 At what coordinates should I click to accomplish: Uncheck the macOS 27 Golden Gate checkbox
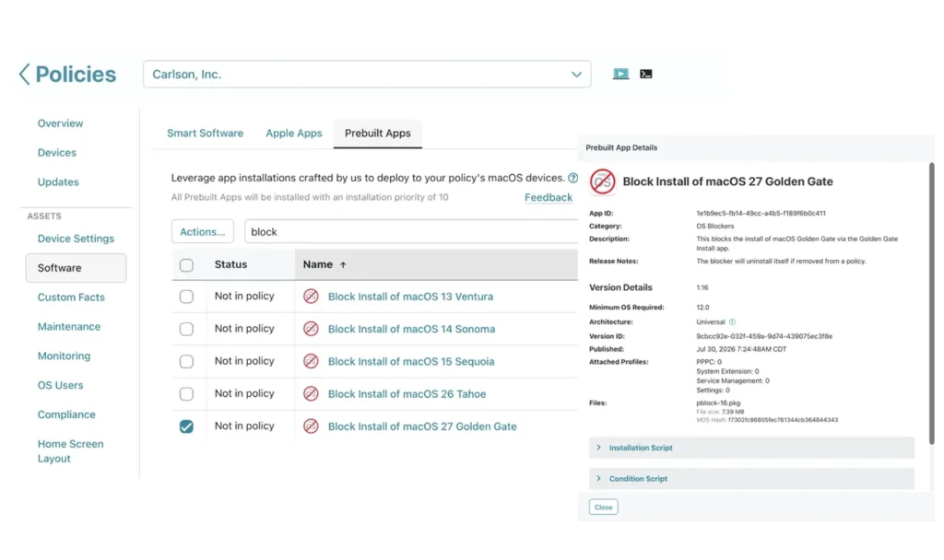186,426
